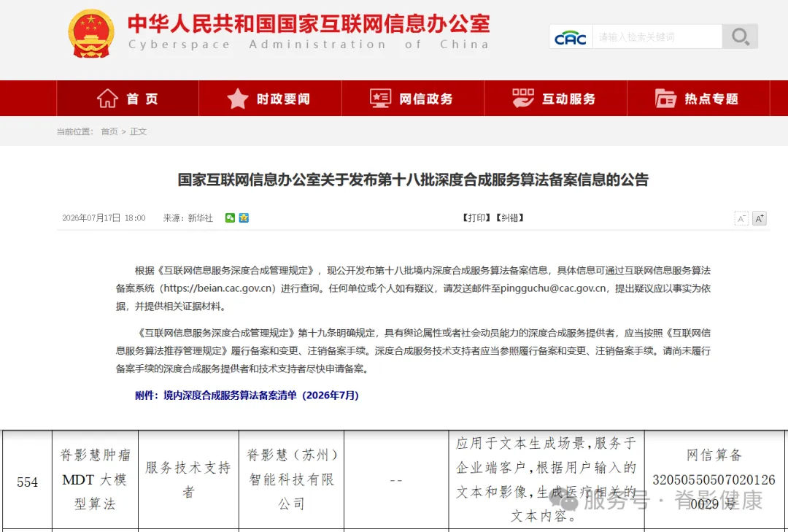Click the folder icon in 热点专题 tab
The height and width of the screenshot is (532, 788).
665,98
